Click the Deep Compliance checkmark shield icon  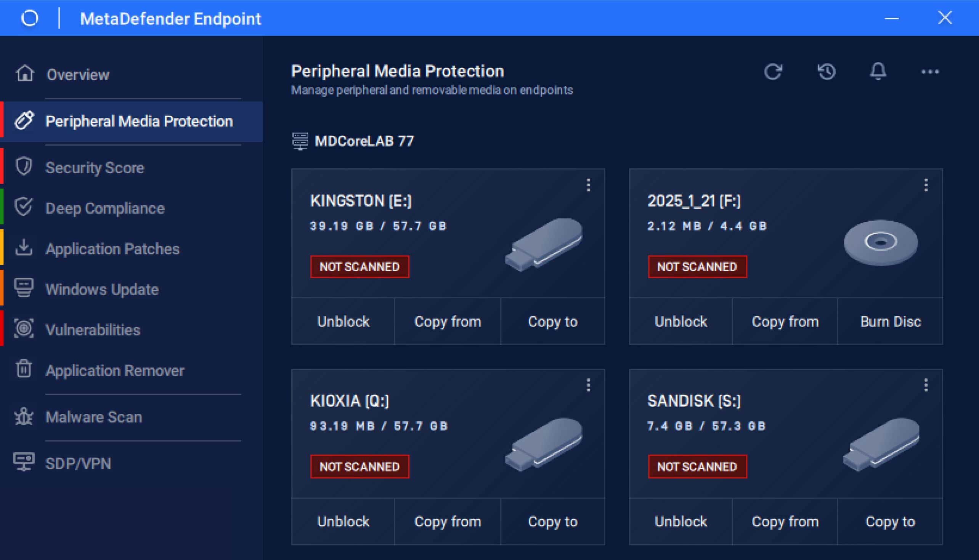pos(24,207)
